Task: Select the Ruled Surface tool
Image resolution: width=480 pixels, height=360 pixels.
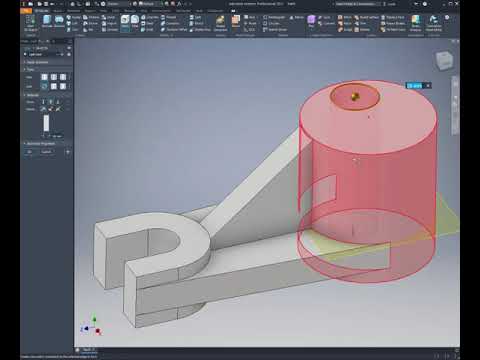Action: pos(366,17)
